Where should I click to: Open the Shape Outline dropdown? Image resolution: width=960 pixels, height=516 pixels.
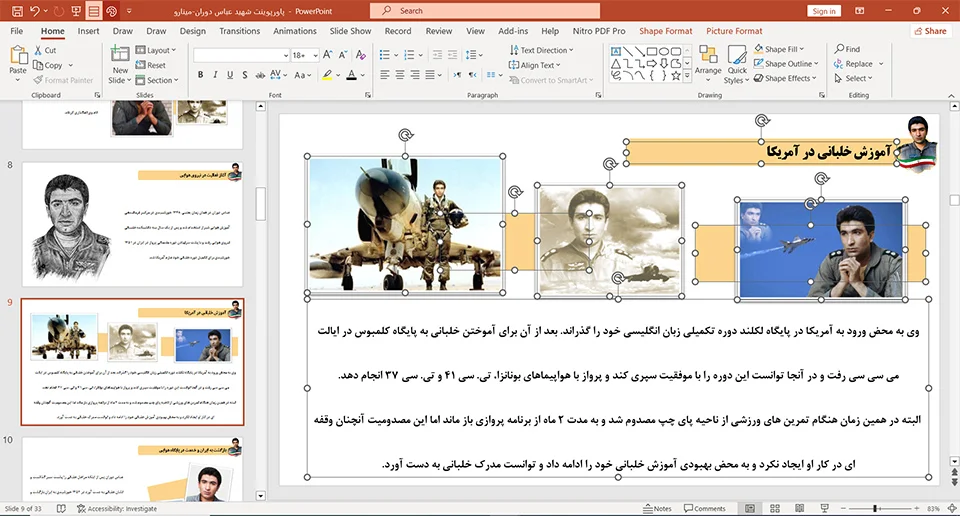click(786, 64)
